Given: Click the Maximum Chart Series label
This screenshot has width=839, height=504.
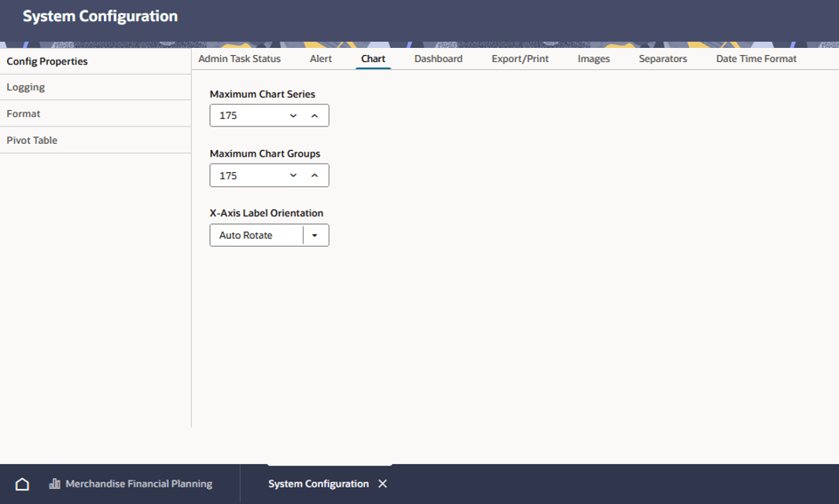Looking at the screenshot, I should point(262,94).
